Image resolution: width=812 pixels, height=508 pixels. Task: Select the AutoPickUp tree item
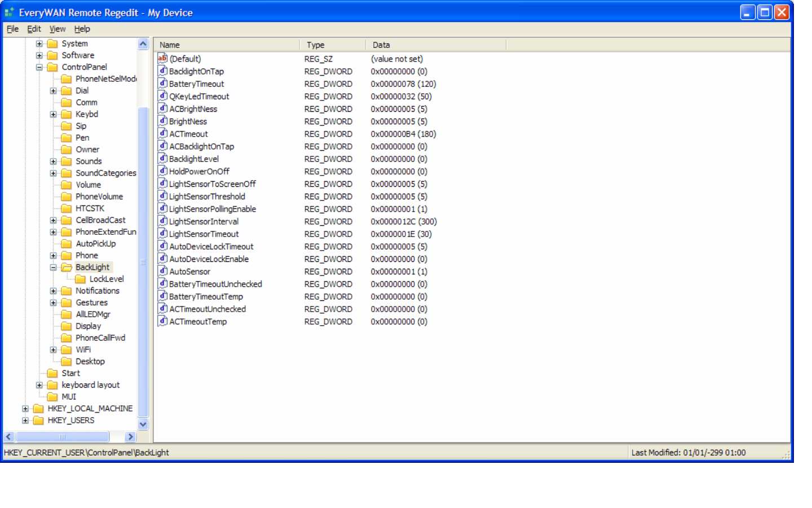[x=95, y=243]
